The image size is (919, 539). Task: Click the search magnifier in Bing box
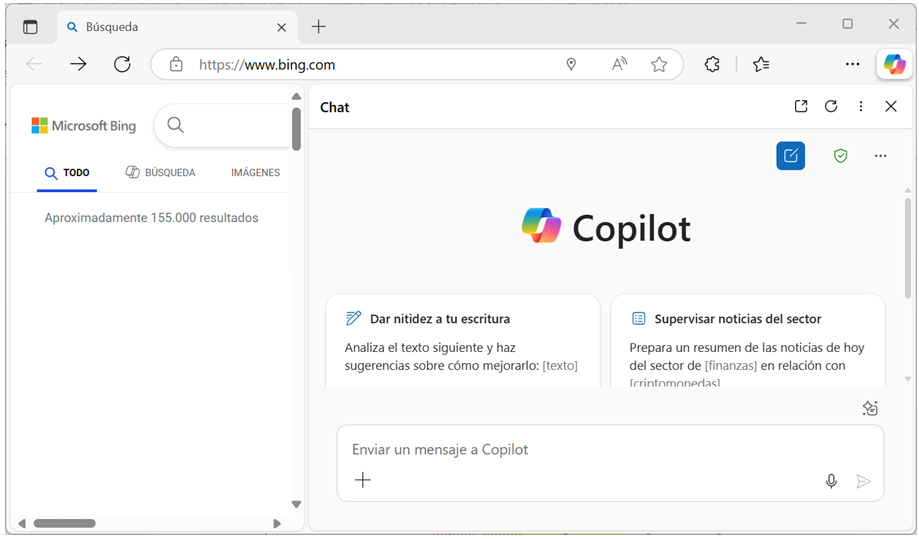coord(175,125)
